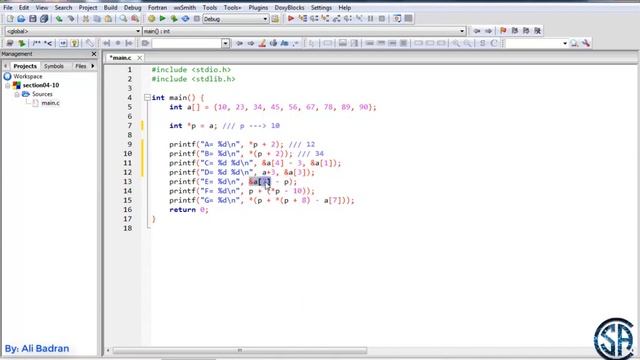Image resolution: width=640 pixels, height=360 pixels.
Task: Jump forward with the right arrow icon
Action: pyautogui.click(x=488, y=31)
